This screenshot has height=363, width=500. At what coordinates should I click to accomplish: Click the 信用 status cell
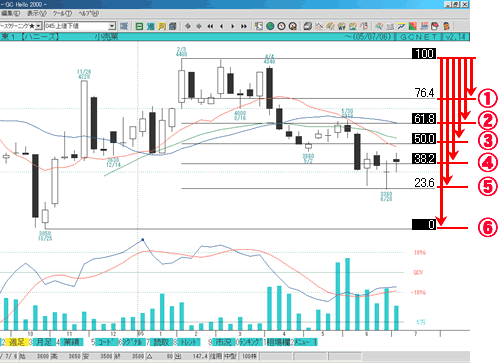(x=215, y=356)
